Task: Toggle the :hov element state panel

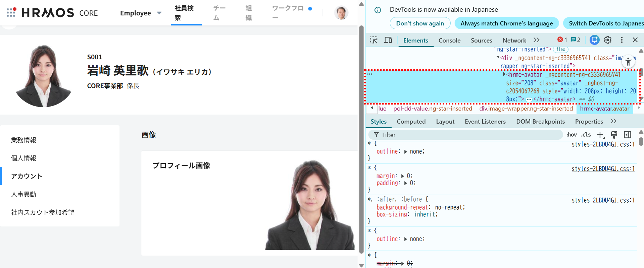Action: click(x=571, y=135)
